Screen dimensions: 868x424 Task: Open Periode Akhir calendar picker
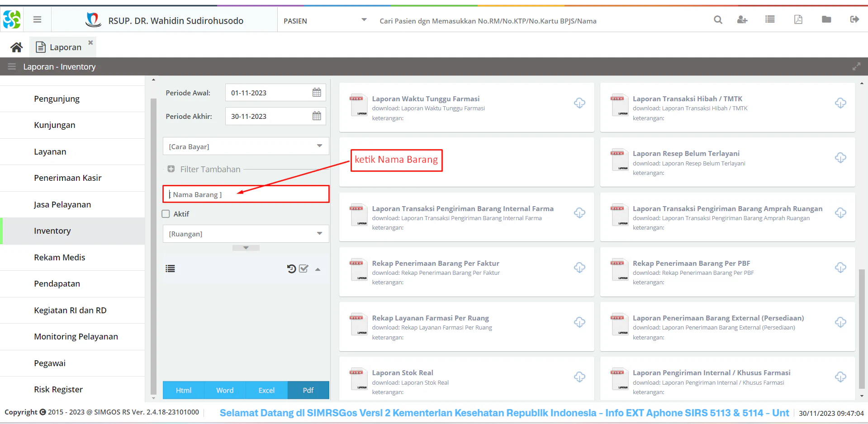(x=317, y=116)
